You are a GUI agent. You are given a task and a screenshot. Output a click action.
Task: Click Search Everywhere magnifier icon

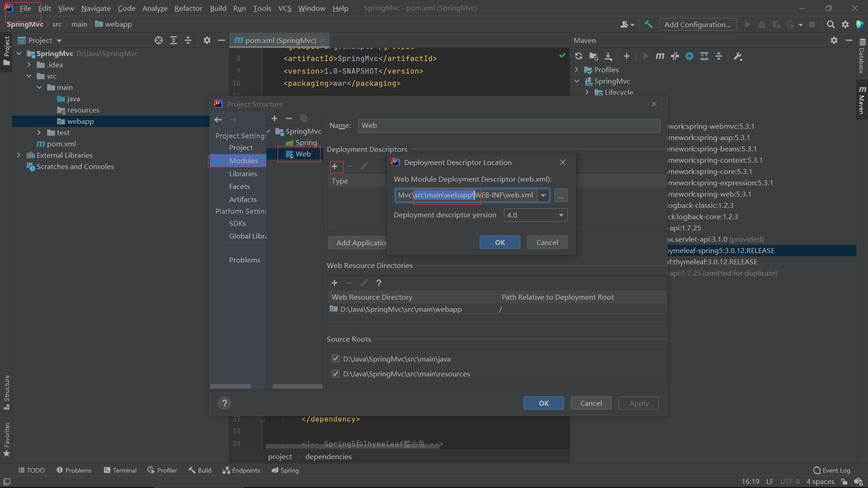pos(830,24)
